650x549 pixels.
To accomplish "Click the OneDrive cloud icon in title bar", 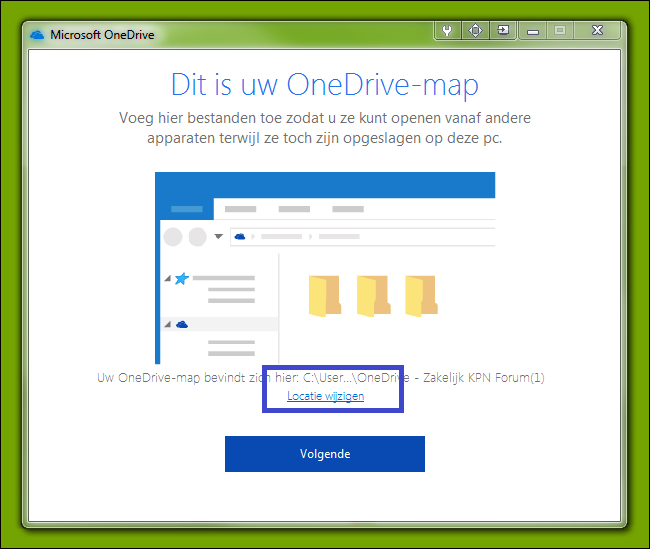I will 37,35.
